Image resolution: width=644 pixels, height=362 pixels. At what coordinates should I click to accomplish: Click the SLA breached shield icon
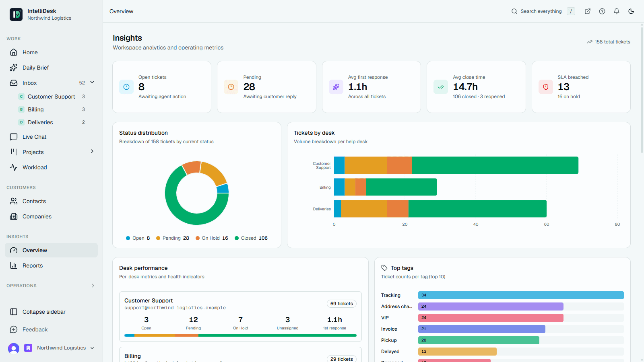click(x=546, y=87)
